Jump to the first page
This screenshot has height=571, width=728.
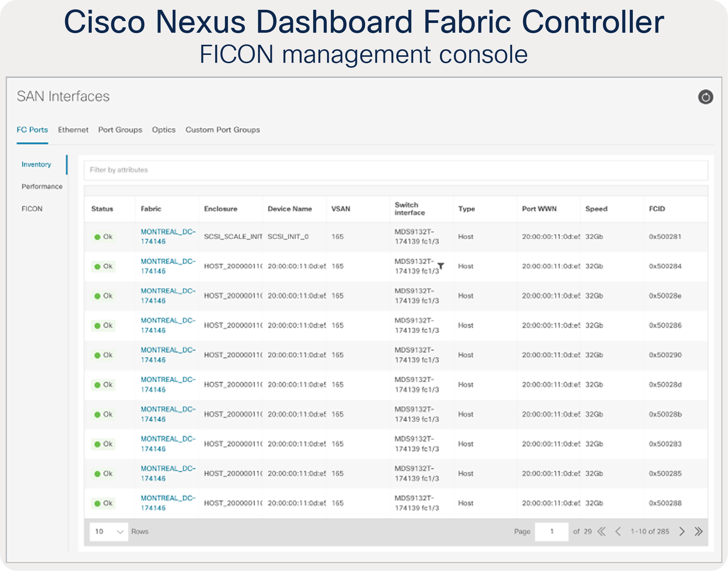coord(602,532)
